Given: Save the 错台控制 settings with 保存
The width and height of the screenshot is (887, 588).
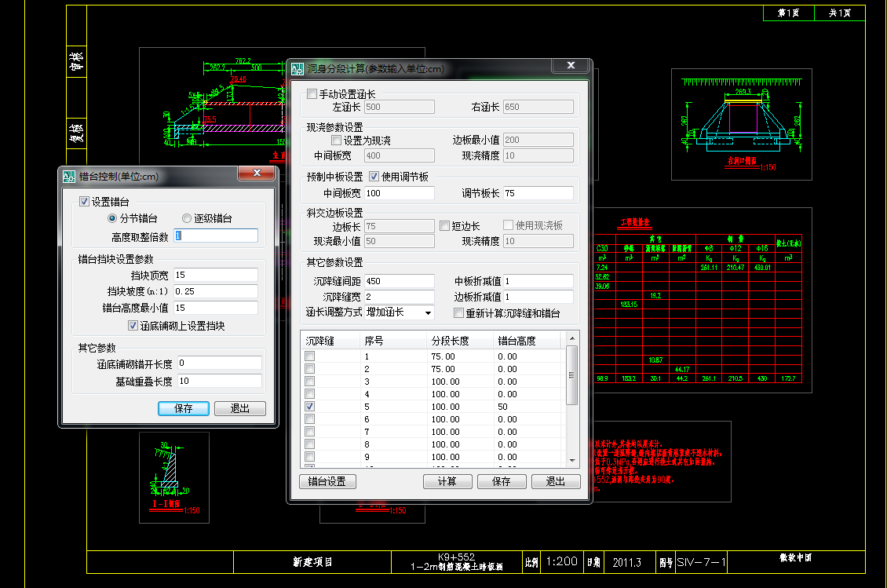Looking at the screenshot, I should (x=183, y=408).
